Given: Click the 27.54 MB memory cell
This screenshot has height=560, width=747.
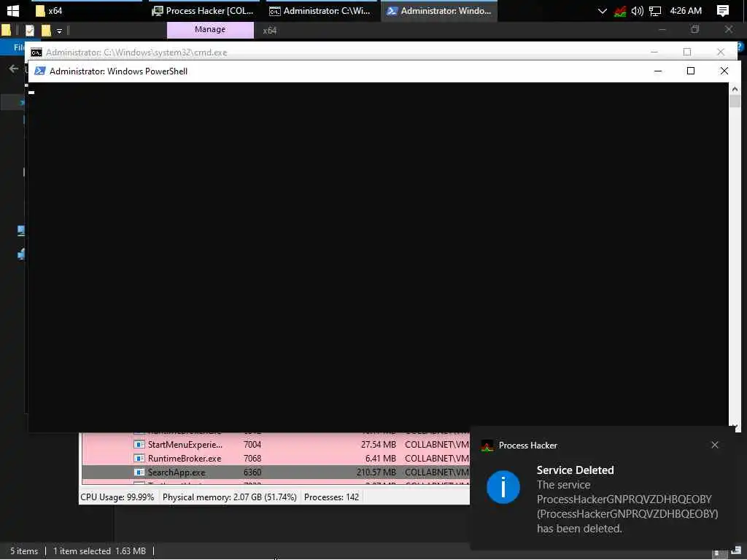Looking at the screenshot, I should (x=379, y=444).
